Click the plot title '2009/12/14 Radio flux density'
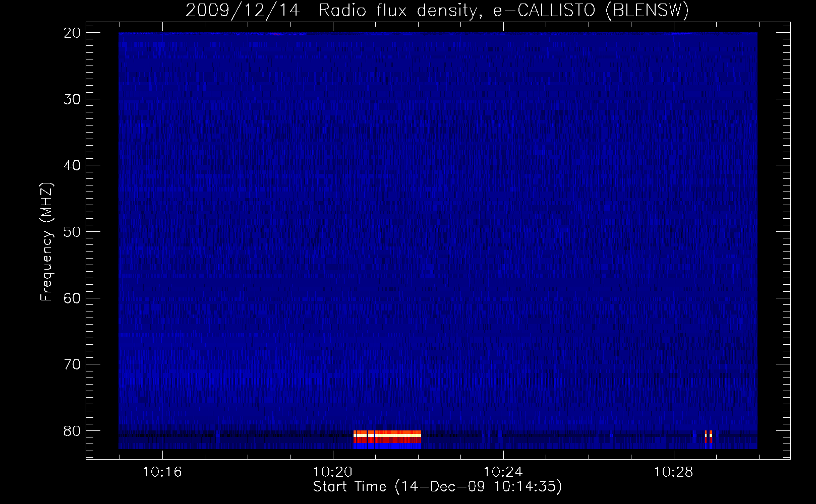This screenshot has width=816, height=504. tap(331, 10)
